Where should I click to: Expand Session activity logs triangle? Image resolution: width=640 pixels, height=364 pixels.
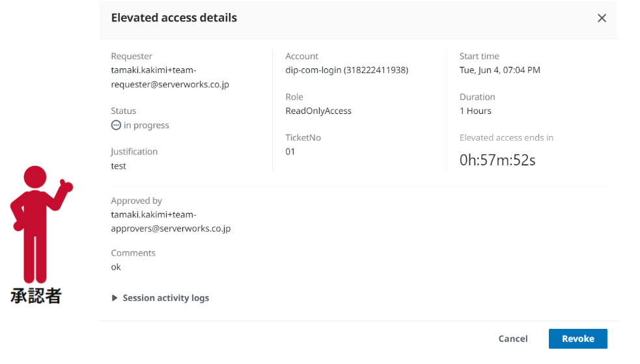115,298
